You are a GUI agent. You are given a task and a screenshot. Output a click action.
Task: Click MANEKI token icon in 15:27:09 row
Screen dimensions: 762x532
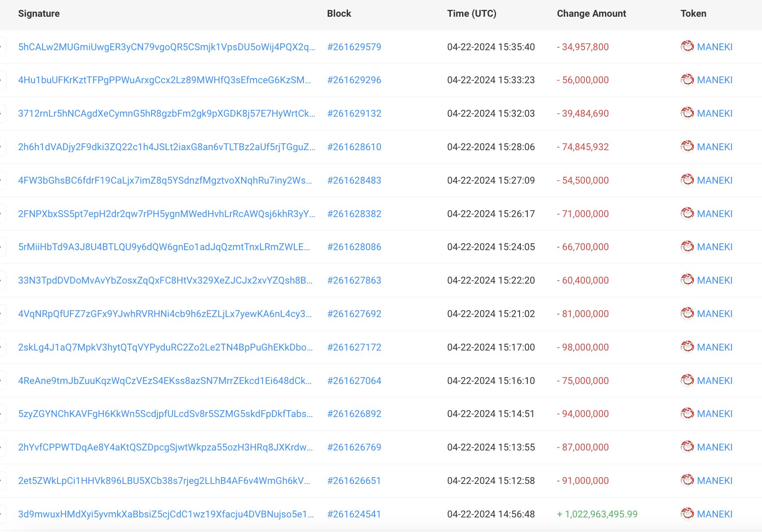[687, 180]
